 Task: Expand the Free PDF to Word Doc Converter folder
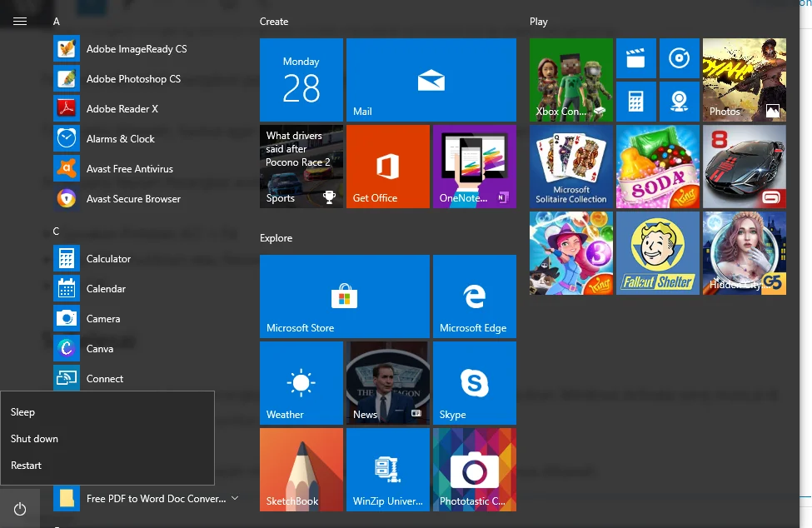(x=145, y=499)
